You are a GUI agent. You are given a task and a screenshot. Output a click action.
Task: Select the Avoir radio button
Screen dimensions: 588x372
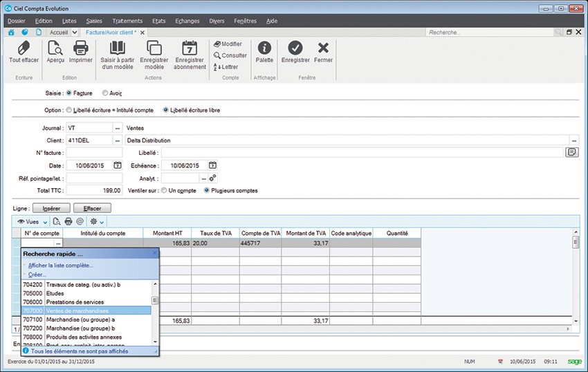tap(105, 93)
